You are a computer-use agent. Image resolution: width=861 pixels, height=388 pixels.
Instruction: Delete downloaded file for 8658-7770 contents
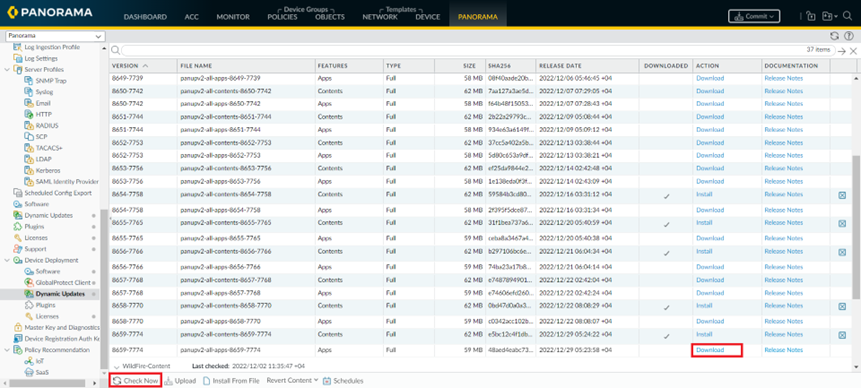coord(842,306)
